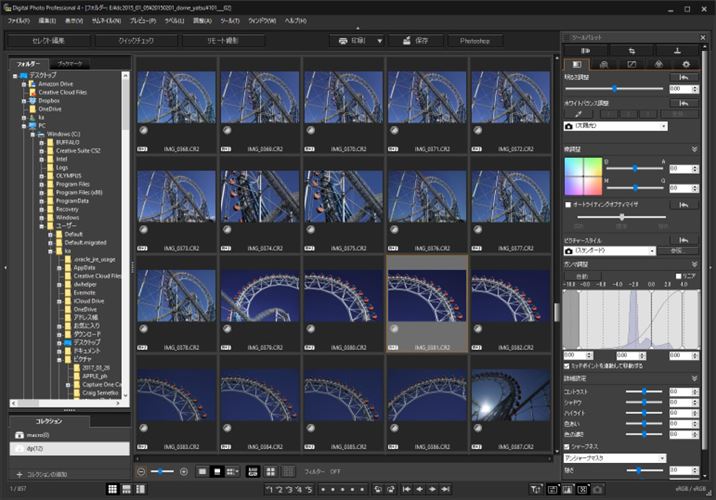Open the ヘルプ(H) menu
The image size is (716, 500).
point(295,21)
